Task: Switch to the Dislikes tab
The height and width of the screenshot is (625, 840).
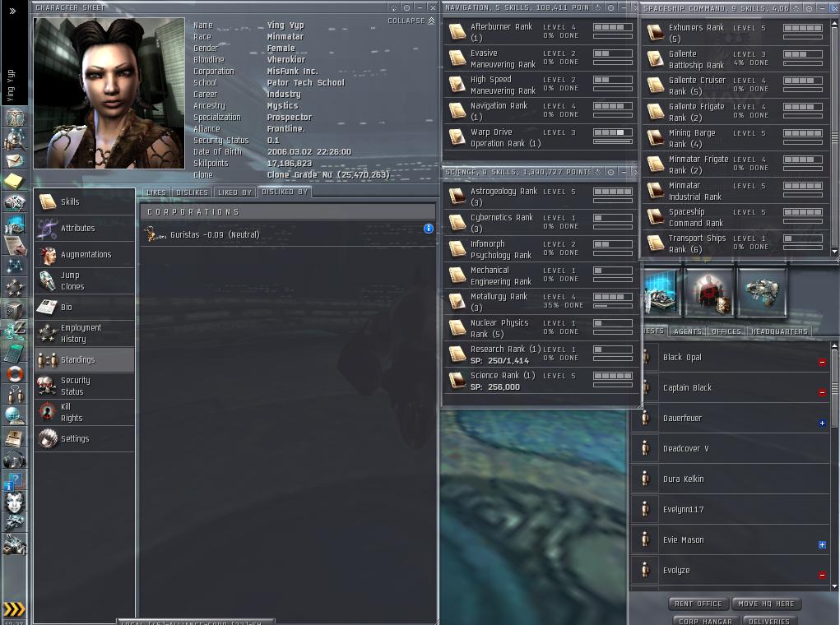Action: tap(192, 192)
